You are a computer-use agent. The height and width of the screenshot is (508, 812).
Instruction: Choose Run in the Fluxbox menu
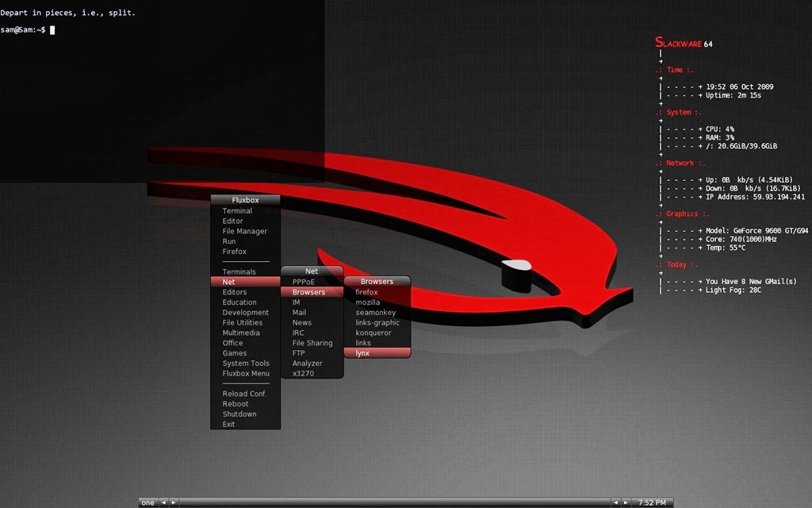[x=246, y=241]
